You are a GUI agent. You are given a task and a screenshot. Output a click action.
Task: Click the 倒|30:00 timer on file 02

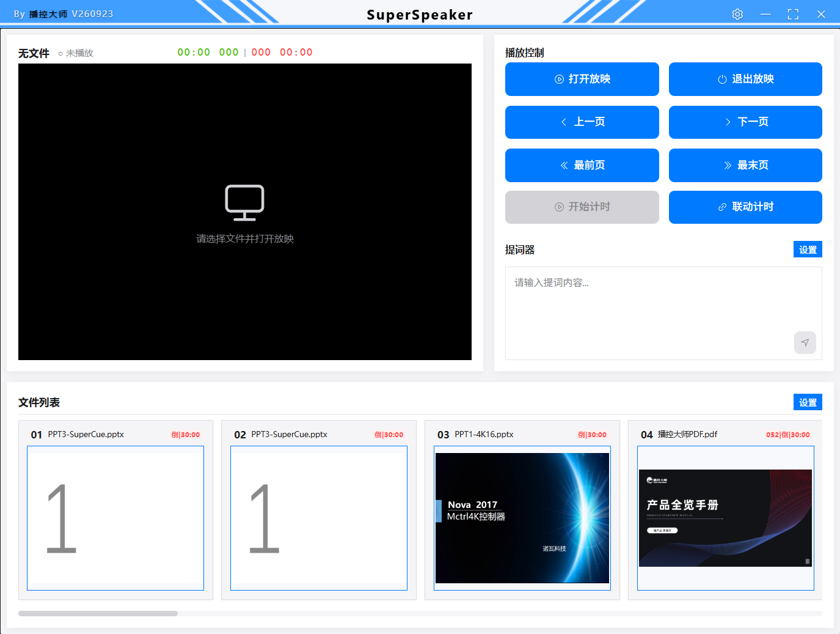pyautogui.click(x=389, y=435)
